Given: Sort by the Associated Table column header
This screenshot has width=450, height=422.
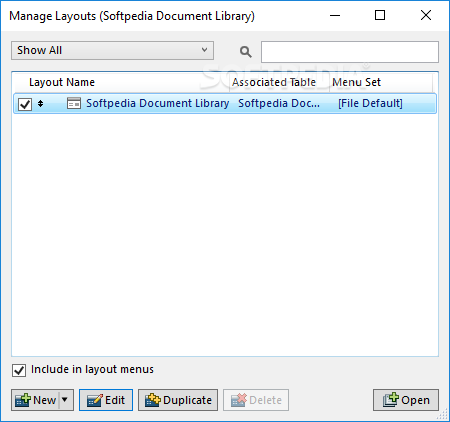Looking at the screenshot, I should [274, 82].
